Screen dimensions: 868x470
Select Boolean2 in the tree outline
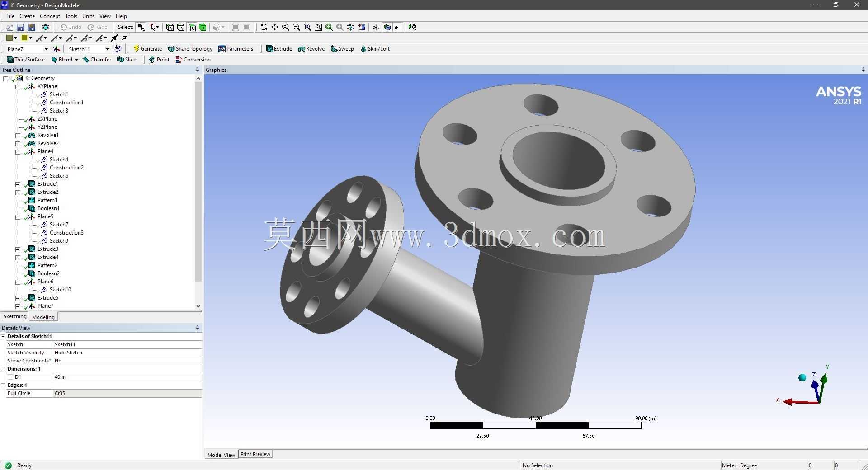48,273
